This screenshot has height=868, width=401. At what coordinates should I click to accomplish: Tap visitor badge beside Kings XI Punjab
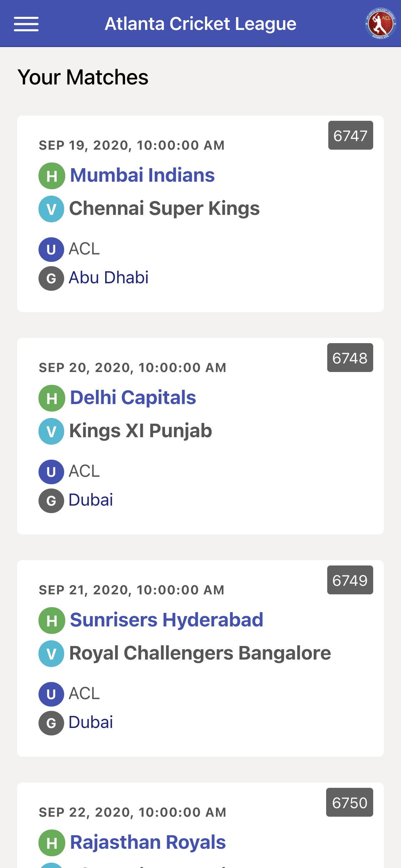[52, 431]
